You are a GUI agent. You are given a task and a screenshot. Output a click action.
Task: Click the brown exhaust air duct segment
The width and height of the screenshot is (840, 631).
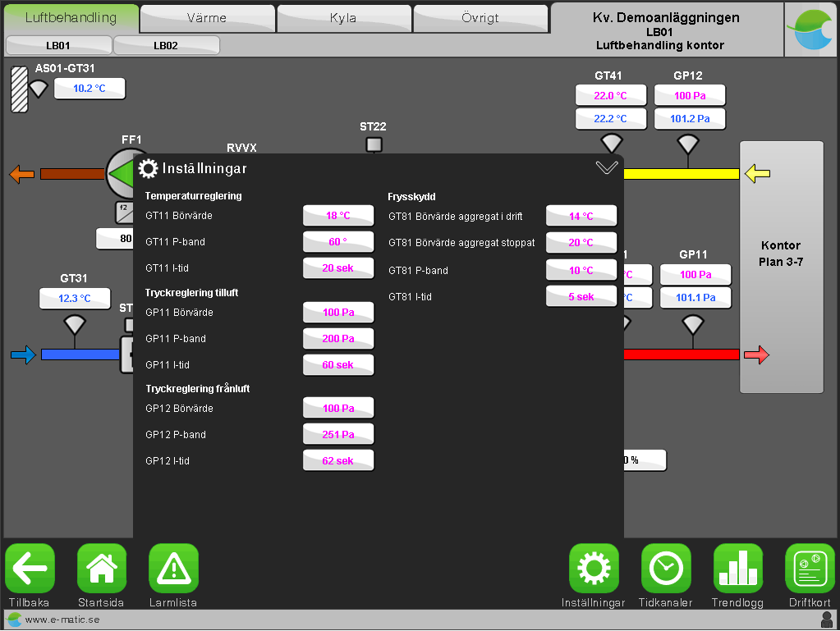click(73, 174)
